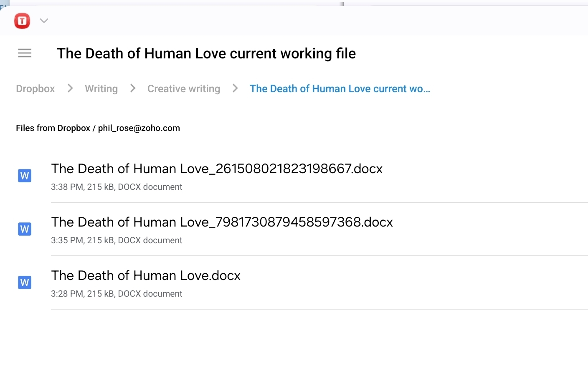Click the chevron after Creative writing breadcrumb

point(235,88)
